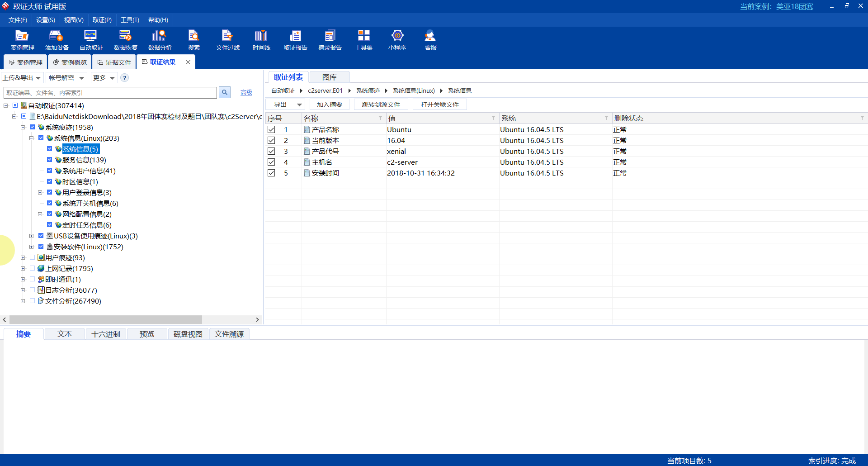
Task: Switch to the 证据文件 tab
Action: point(114,62)
